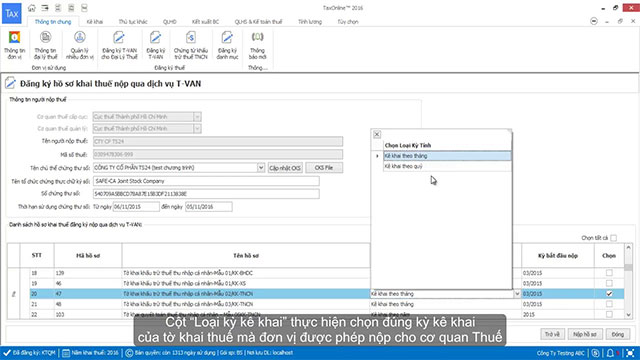Click Công Ty Testing ABC in status bar
640x360 pixels.
pyautogui.click(x=560, y=353)
